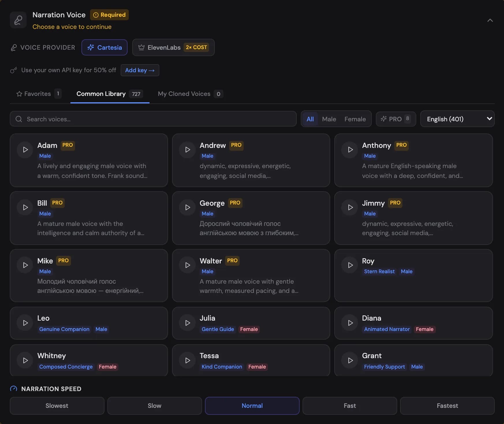
Task: Choose Fast narration speed
Action: pos(350,406)
